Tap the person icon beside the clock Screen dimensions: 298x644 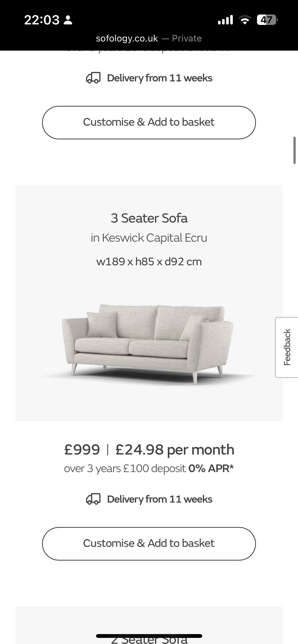pos(68,20)
